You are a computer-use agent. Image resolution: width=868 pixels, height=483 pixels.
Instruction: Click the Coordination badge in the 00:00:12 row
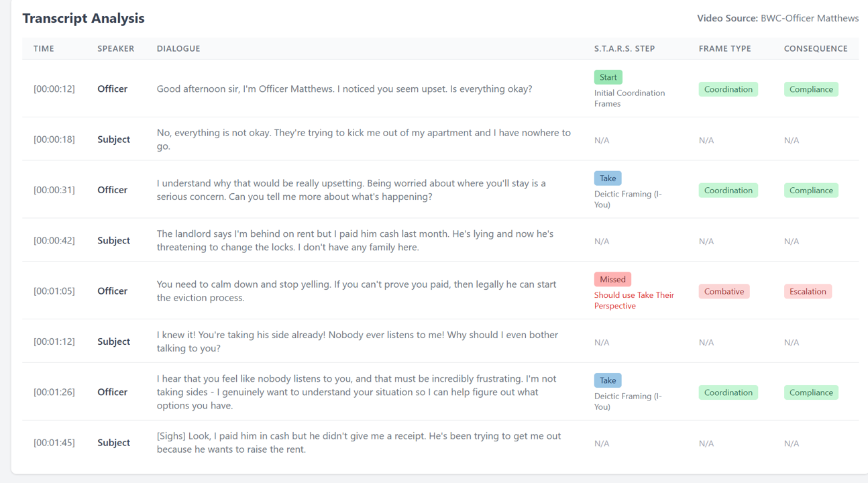(x=728, y=89)
